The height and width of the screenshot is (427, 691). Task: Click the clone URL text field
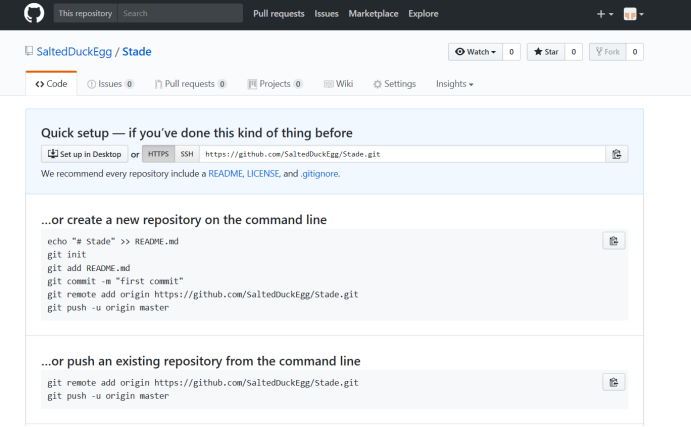coord(402,154)
